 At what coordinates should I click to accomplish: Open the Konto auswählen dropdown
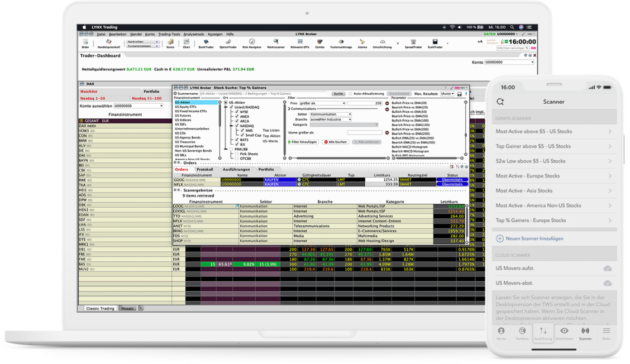pyautogui.click(x=138, y=106)
